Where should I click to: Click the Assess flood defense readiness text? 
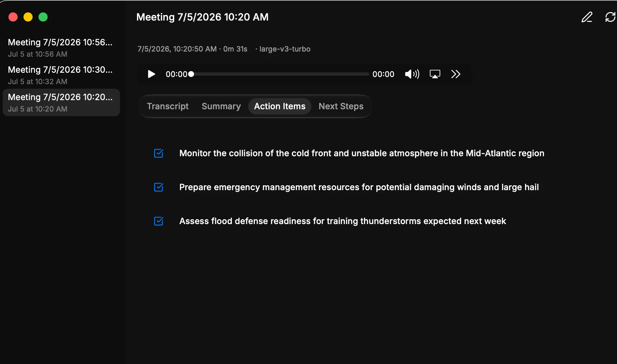point(343,221)
